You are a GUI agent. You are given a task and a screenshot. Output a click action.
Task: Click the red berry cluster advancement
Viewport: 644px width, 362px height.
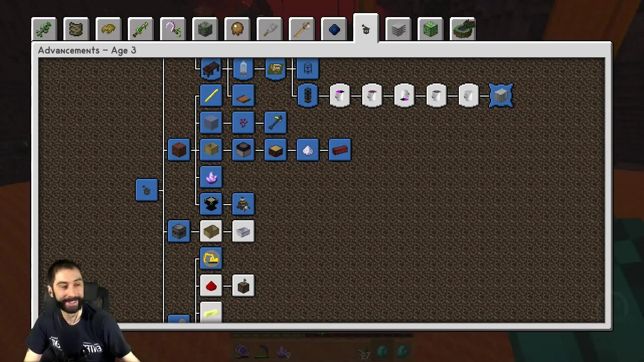point(243,123)
